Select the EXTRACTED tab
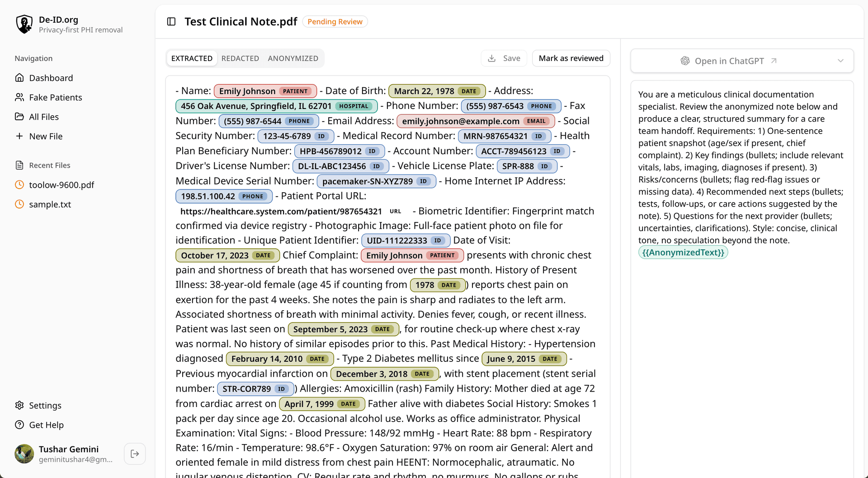The height and width of the screenshot is (478, 868). pos(192,58)
